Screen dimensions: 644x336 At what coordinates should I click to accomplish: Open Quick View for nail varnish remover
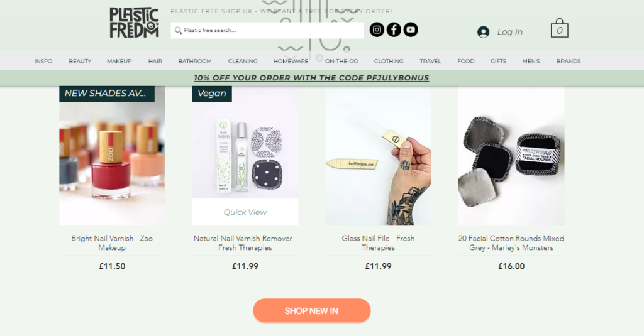(245, 212)
